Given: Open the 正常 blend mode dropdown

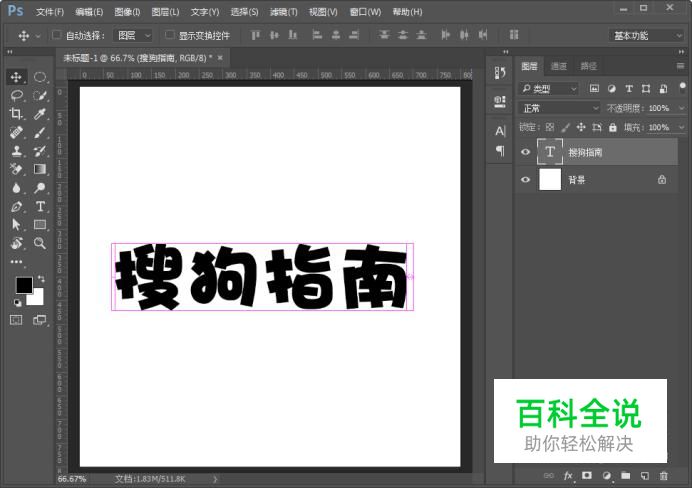Looking at the screenshot, I should 559,108.
